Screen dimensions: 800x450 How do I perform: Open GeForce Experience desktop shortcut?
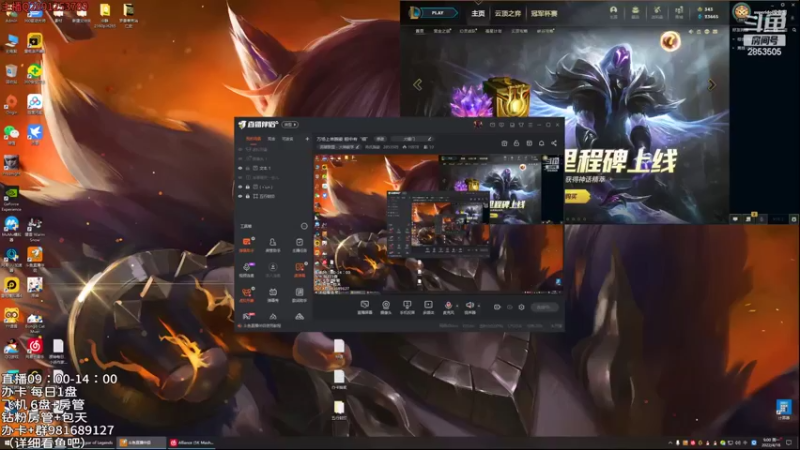point(11,198)
